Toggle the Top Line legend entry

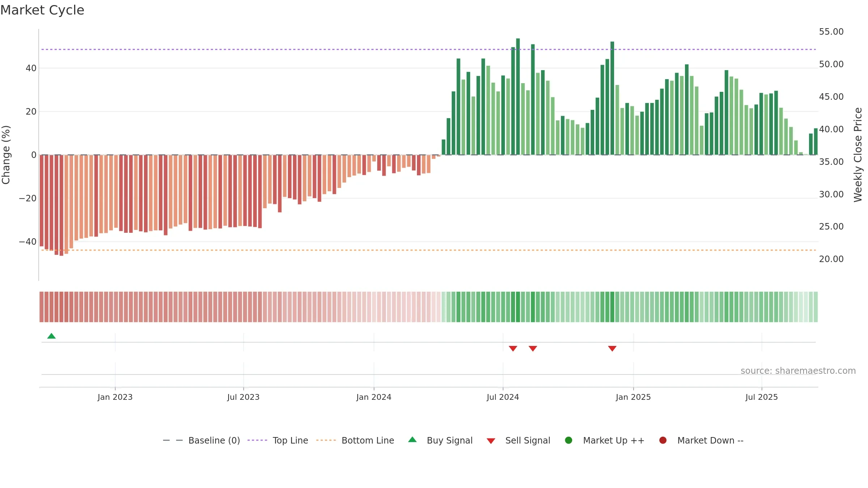coord(278,440)
